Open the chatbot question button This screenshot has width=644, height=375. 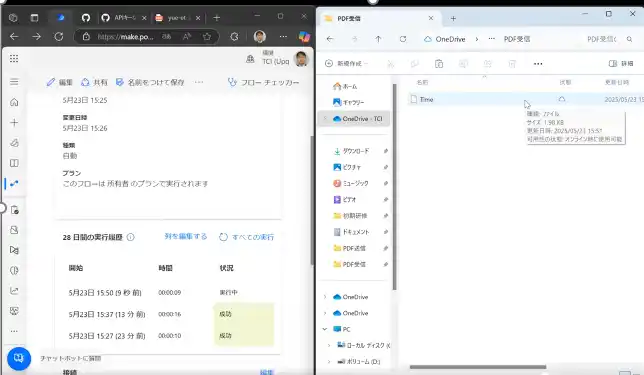point(19,358)
